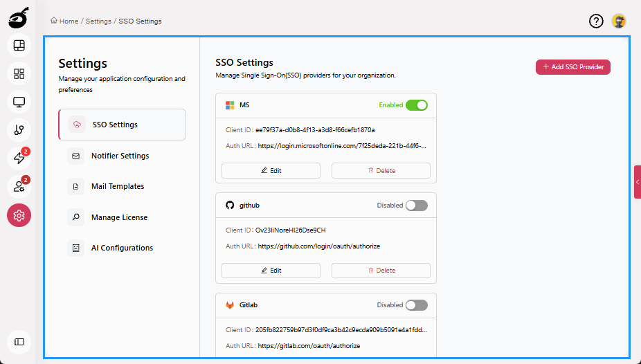This screenshot has width=641, height=364.
Task: Click the SSO Settings breadcrumb text
Action: (141, 21)
